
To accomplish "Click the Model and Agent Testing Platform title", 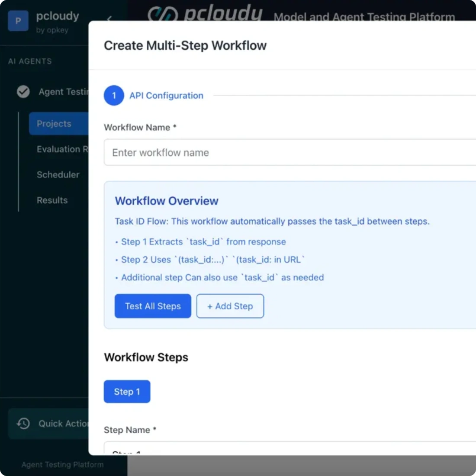I will tap(364, 16).
